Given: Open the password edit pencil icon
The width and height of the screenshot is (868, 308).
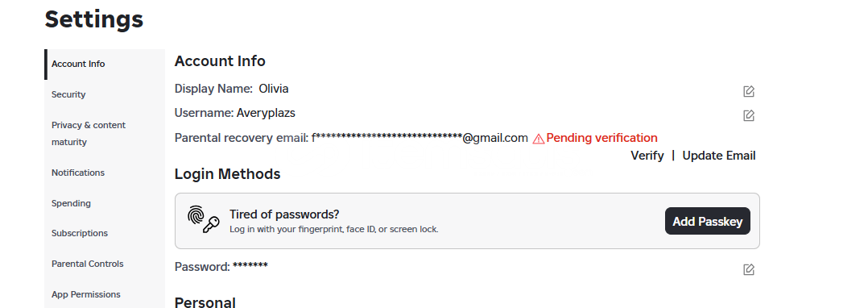Looking at the screenshot, I should tap(749, 269).
